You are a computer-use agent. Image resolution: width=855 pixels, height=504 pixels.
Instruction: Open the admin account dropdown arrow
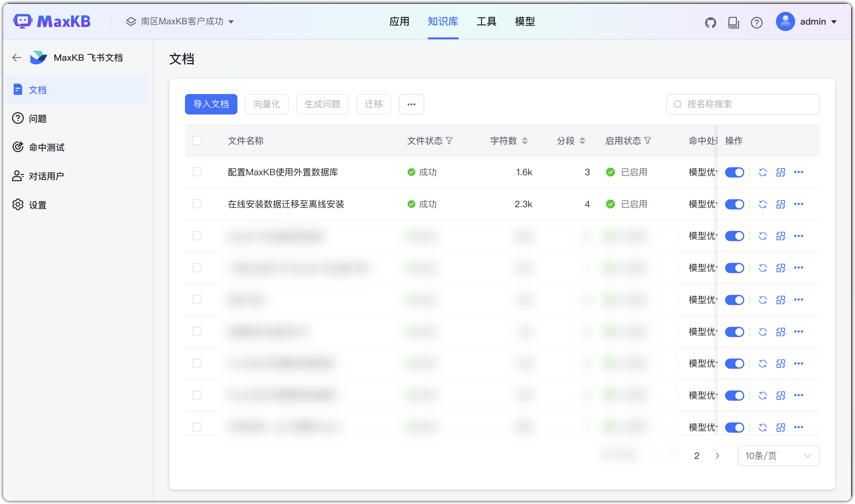click(x=834, y=22)
